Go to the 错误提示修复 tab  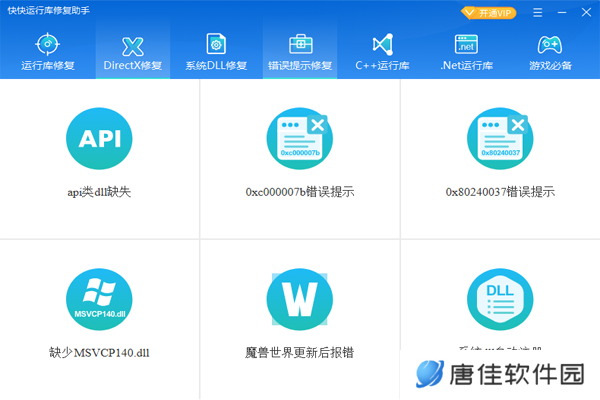300,51
